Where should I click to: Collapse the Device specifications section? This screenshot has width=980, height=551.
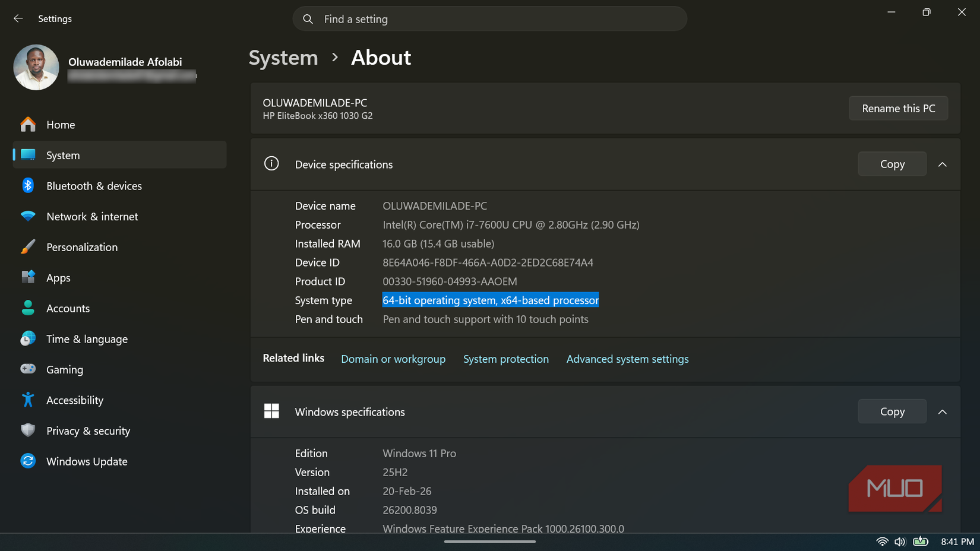pos(943,164)
